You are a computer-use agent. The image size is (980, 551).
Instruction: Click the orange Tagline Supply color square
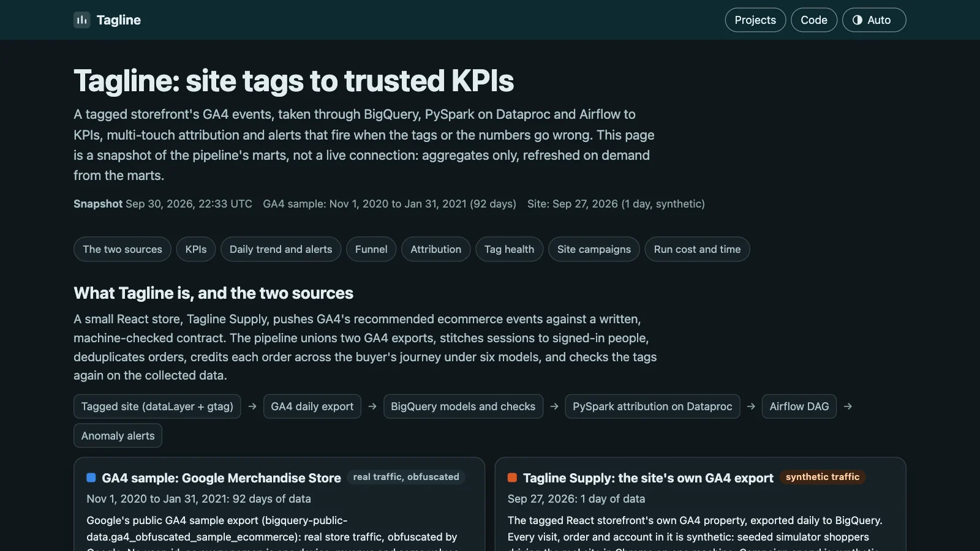coord(512,478)
